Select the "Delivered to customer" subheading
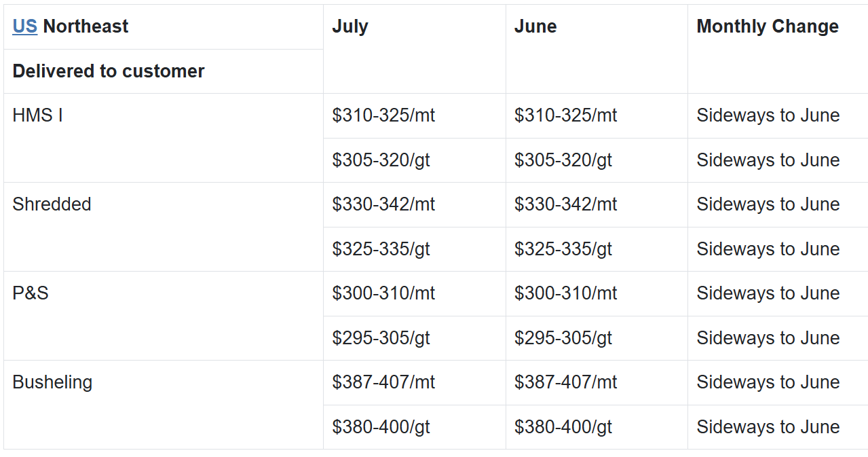Image resolution: width=868 pixels, height=457 pixels. coord(109,71)
